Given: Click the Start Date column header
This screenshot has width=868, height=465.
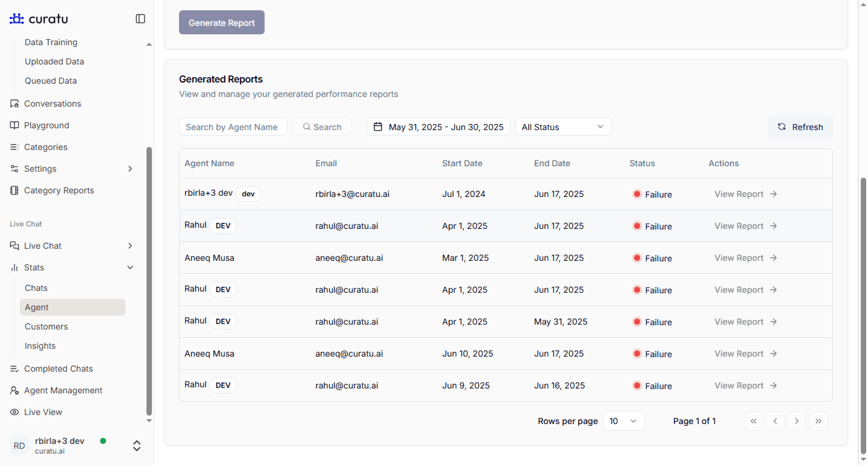Looking at the screenshot, I should 462,164.
